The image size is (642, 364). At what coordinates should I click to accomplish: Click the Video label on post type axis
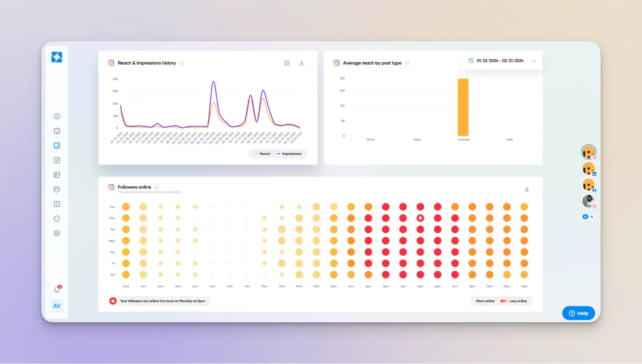click(417, 139)
